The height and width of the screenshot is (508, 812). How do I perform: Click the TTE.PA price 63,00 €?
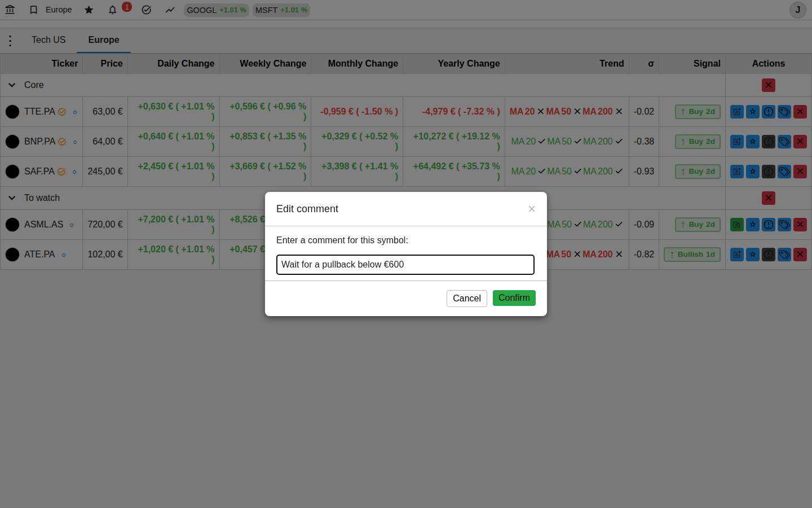tap(108, 112)
